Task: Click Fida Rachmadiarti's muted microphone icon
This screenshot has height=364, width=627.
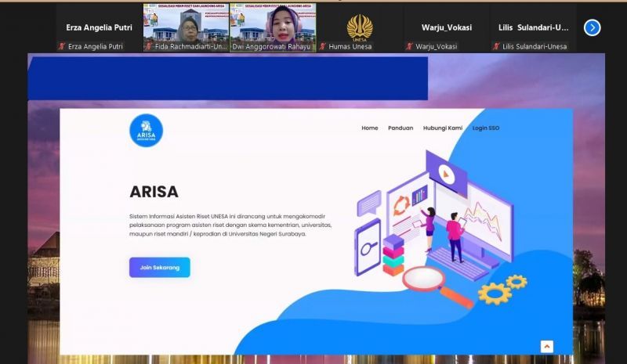Action: [148, 46]
